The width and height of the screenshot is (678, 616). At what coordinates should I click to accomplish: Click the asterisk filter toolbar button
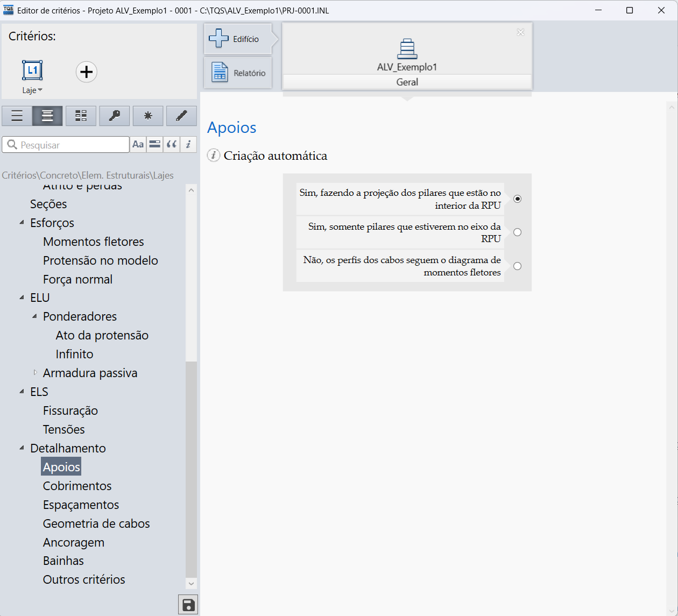[148, 116]
